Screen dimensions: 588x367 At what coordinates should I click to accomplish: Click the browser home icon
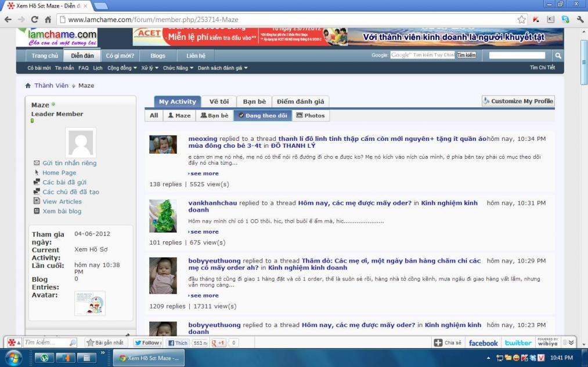(47, 19)
